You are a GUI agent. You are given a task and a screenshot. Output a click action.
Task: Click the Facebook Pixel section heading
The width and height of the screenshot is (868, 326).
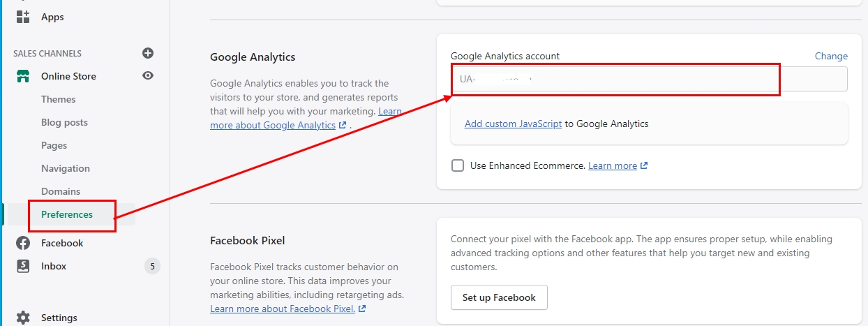click(248, 240)
